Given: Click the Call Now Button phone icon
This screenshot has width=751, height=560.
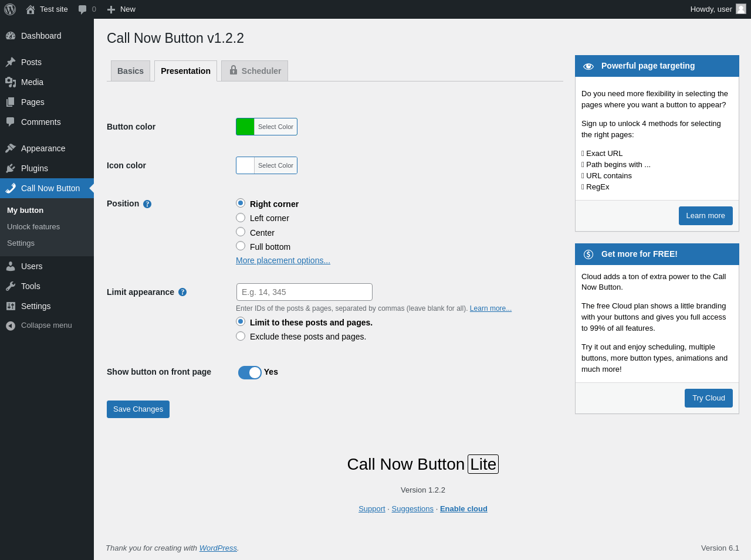Looking at the screenshot, I should [x=11, y=188].
